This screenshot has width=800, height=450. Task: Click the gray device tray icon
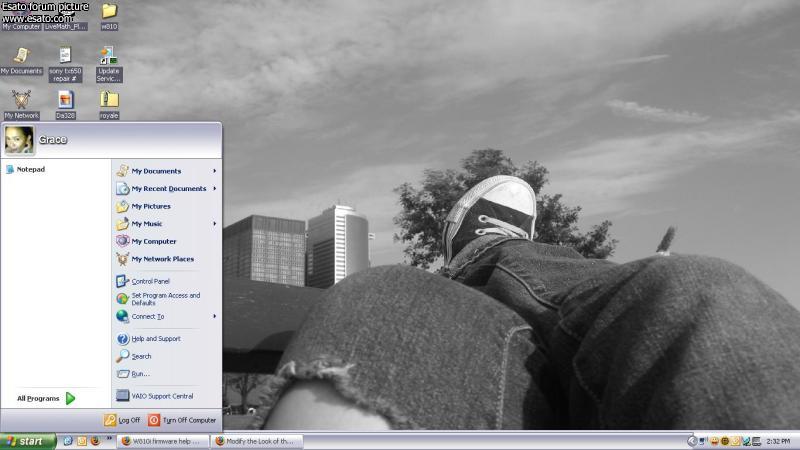tap(756, 441)
